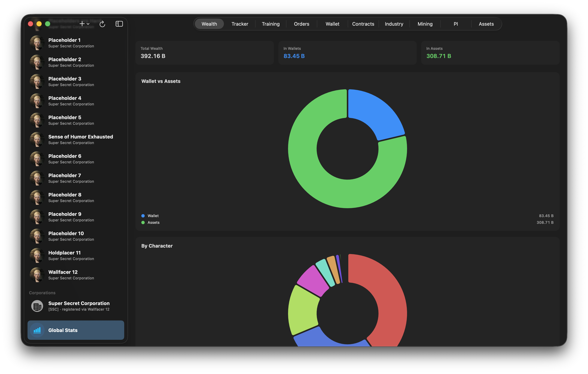Click the 'Placeholder 1' name text
588x374 pixels.
pos(64,40)
